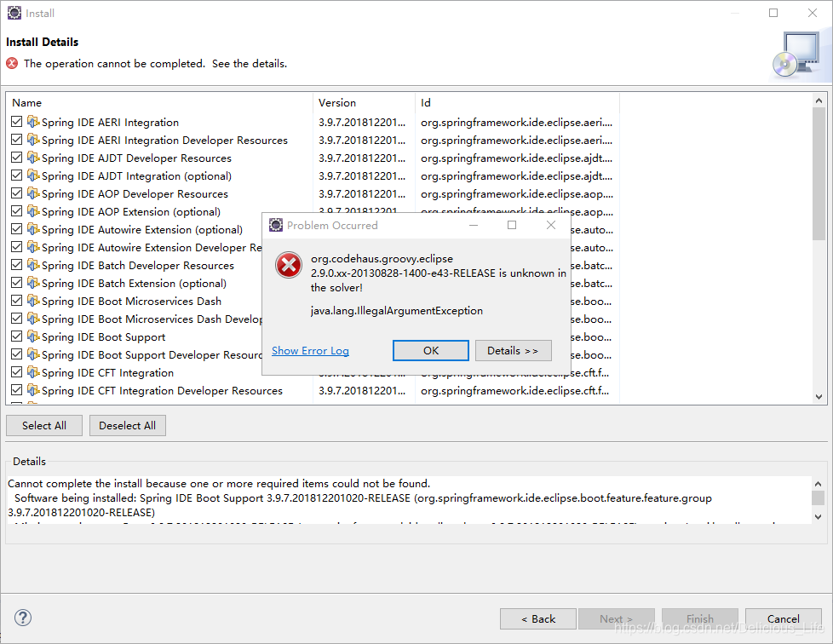
Task: Click the icon beside Spring IDE Boot Support
Action: (33, 336)
